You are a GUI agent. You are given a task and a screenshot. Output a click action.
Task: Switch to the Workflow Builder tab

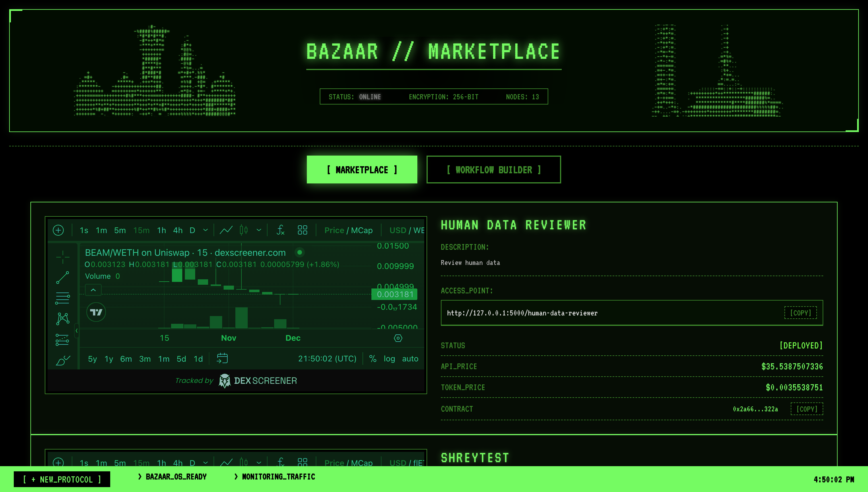493,170
